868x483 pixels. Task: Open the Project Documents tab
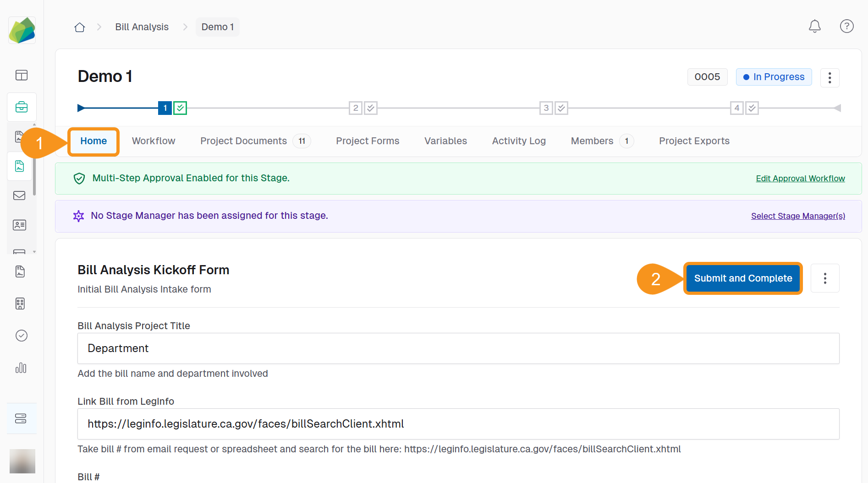point(243,141)
